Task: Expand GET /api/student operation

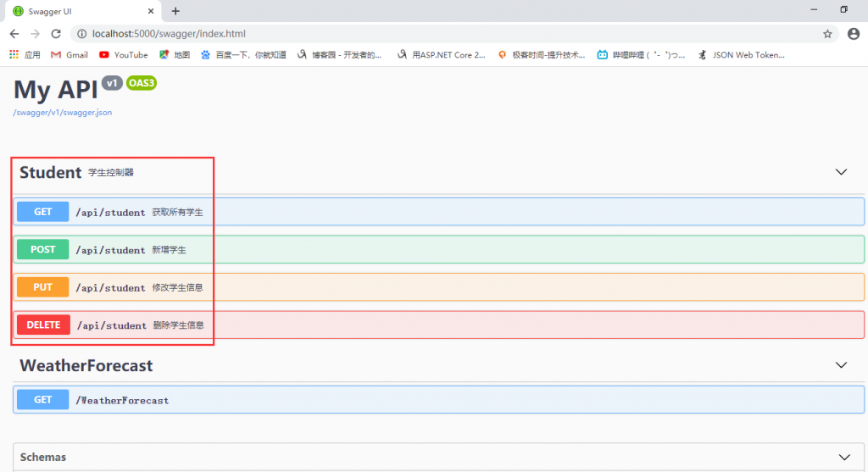Action: 438,212
